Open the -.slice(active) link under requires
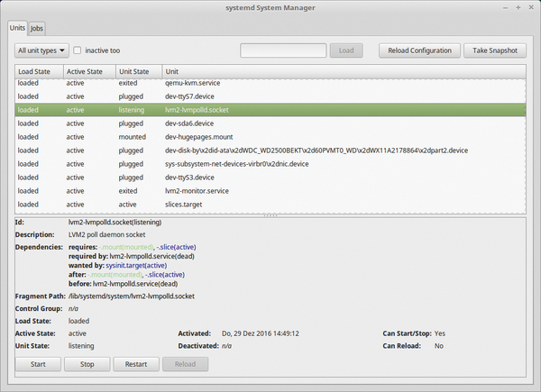This screenshot has width=541, height=392. [176, 247]
